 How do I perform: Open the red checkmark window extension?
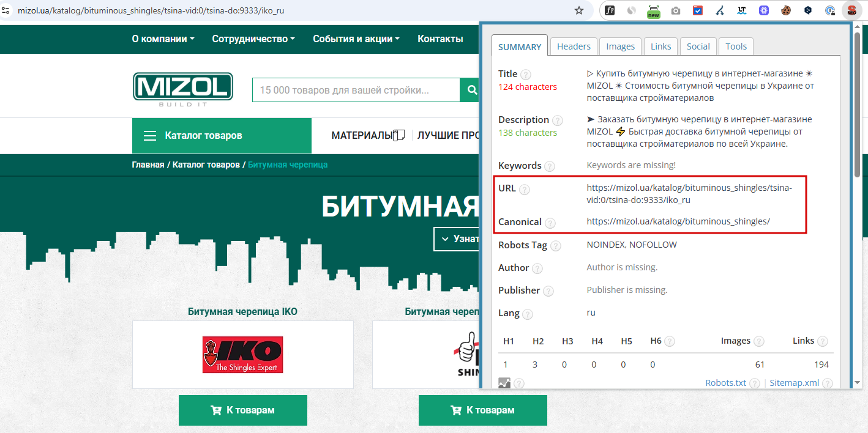698,10
